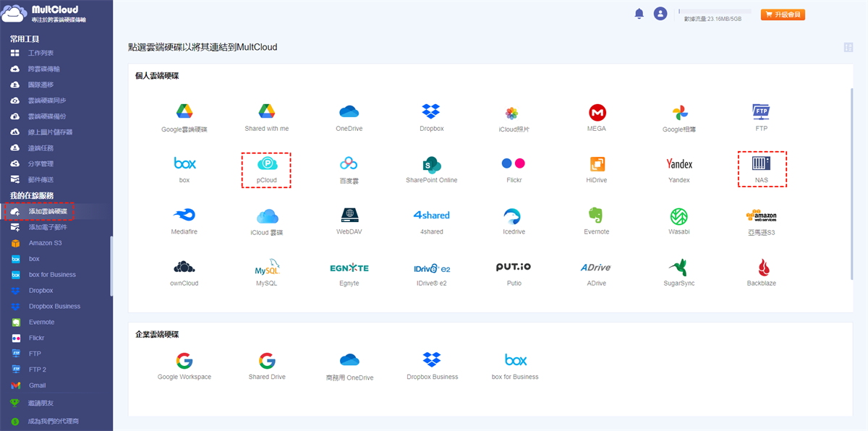Choose the Mediafire cloud
Screen dimensions: 868x431
[184, 215]
